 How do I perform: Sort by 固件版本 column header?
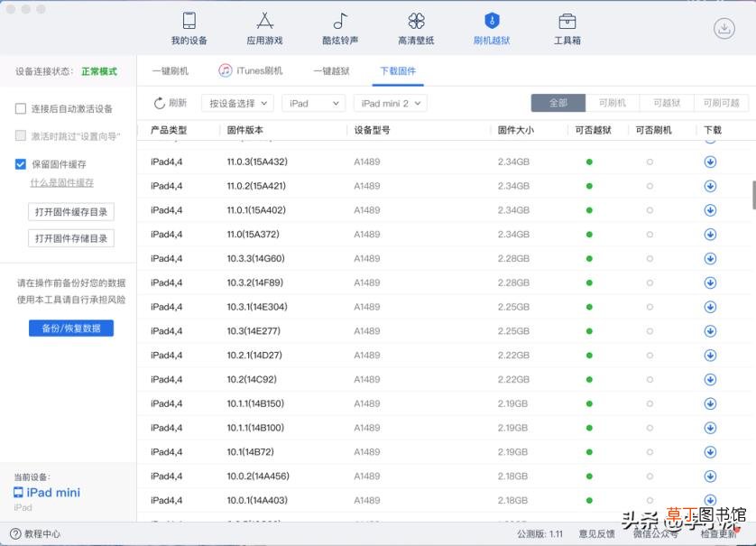click(x=244, y=130)
